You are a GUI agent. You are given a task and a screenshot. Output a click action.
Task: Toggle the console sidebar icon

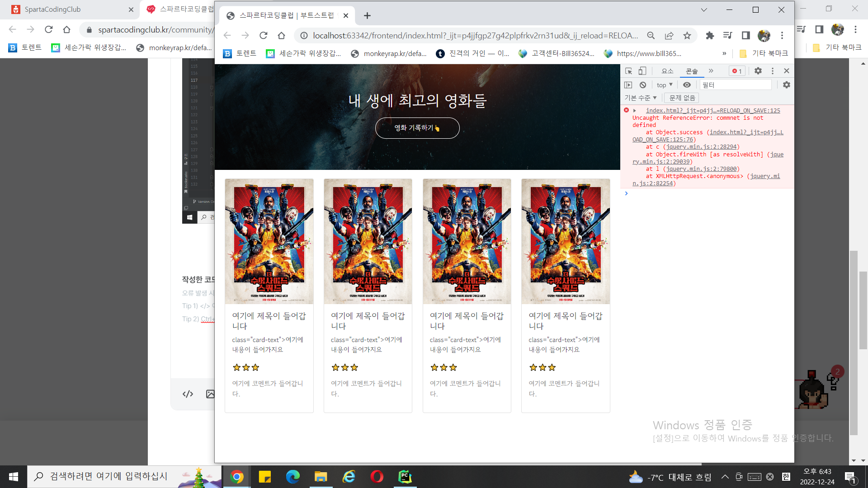(628, 85)
